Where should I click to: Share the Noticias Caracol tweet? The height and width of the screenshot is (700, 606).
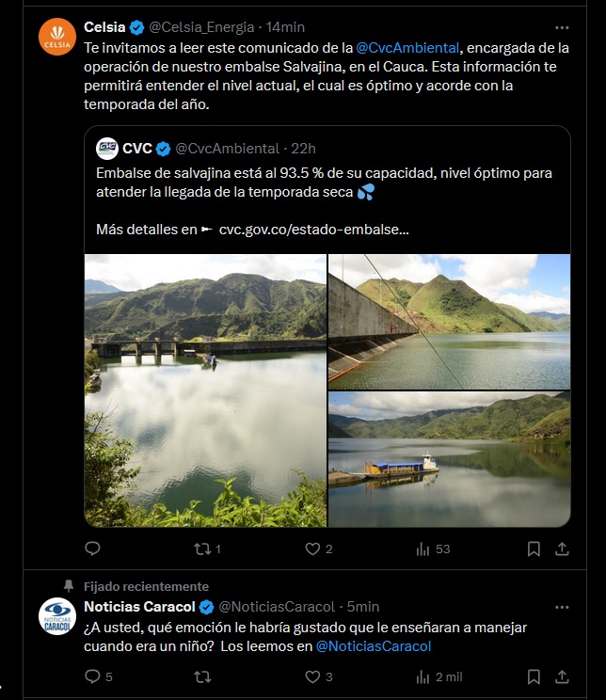pos(562,676)
